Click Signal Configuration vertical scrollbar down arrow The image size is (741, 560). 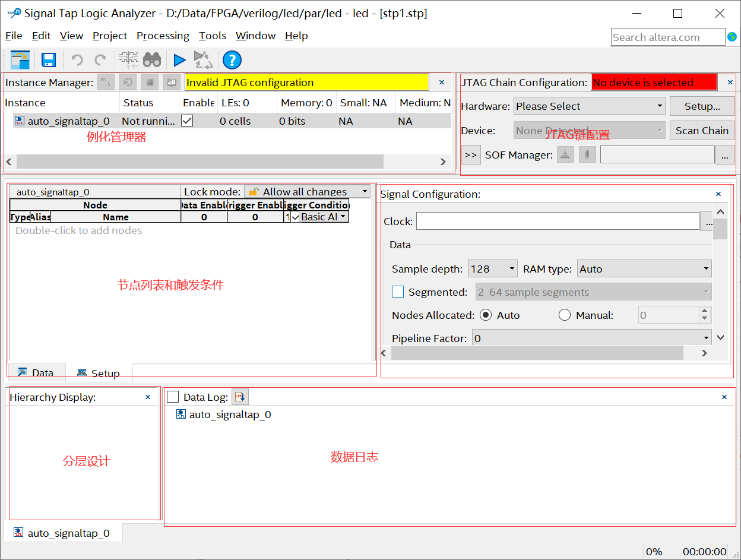[720, 337]
